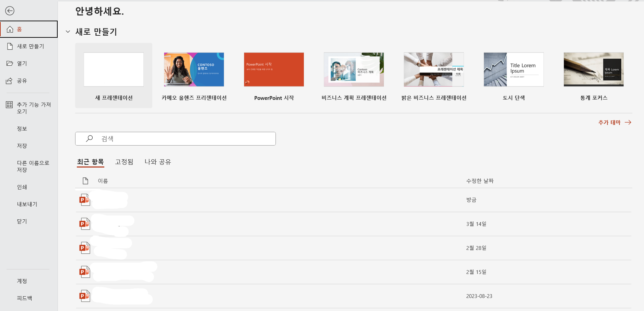Viewport: 644px width, 311px height.
Task: Click the 방금 modified date text
Action: click(x=471, y=200)
